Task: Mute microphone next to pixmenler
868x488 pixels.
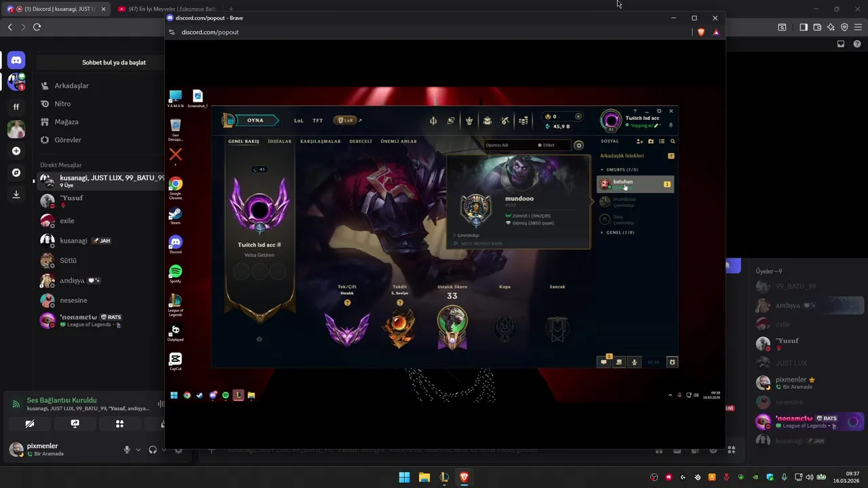Action: (x=127, y=449)
